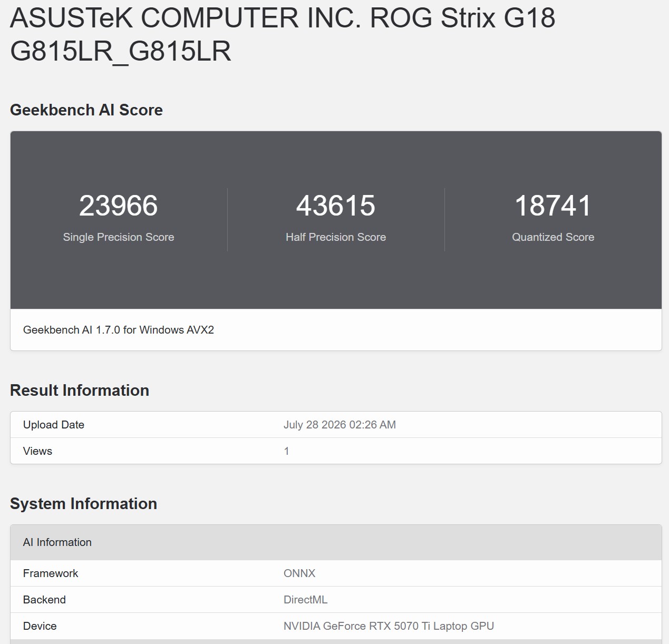Click the Framework row label
Image resolution: width=669 pixels, height=644 pixels.
point(51,573)
